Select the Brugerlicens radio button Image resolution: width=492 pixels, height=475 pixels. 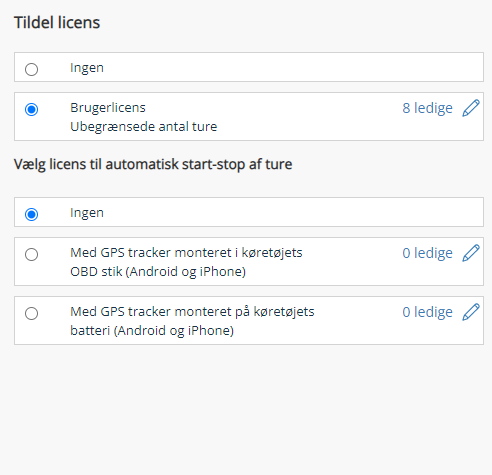[x=32, y=109]
